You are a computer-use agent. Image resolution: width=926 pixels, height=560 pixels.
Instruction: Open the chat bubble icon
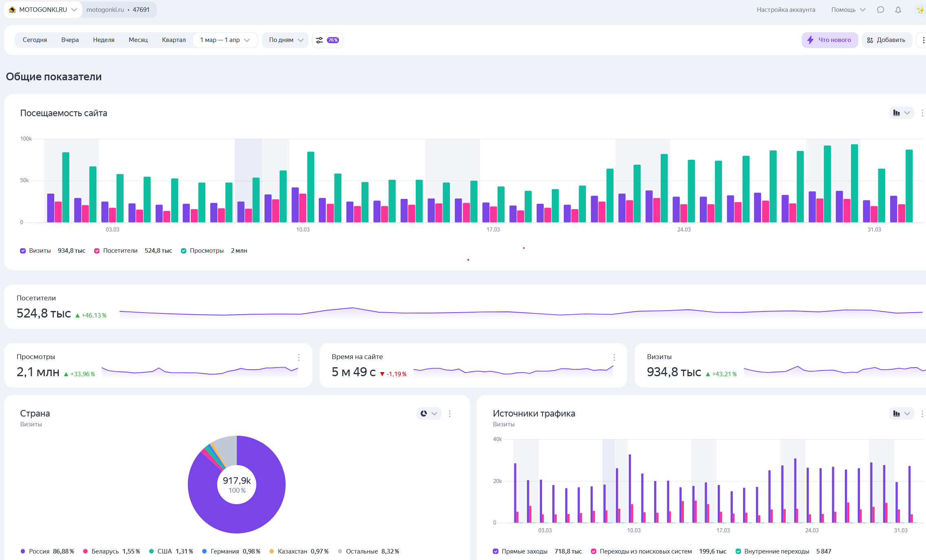tap(880, 10)
